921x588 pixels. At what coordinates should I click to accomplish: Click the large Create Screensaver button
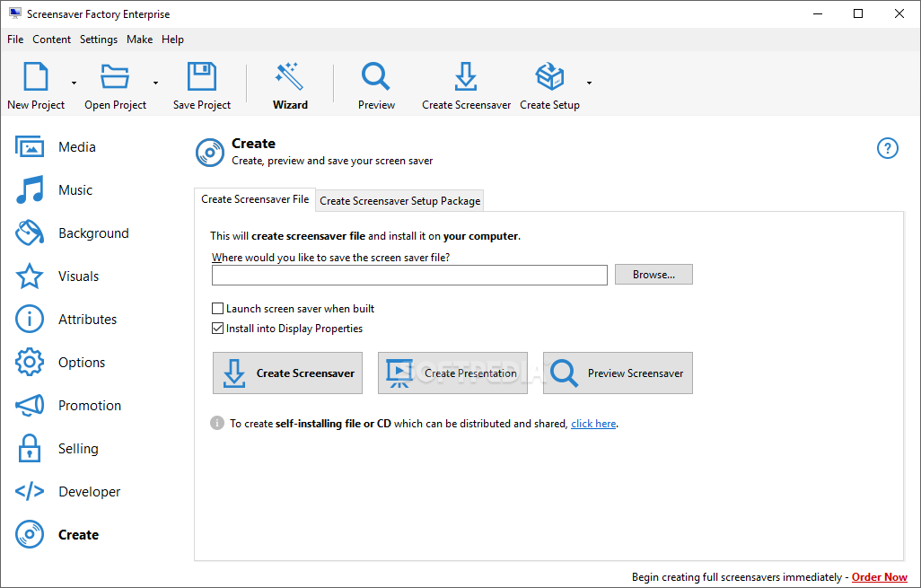[288, 373]
